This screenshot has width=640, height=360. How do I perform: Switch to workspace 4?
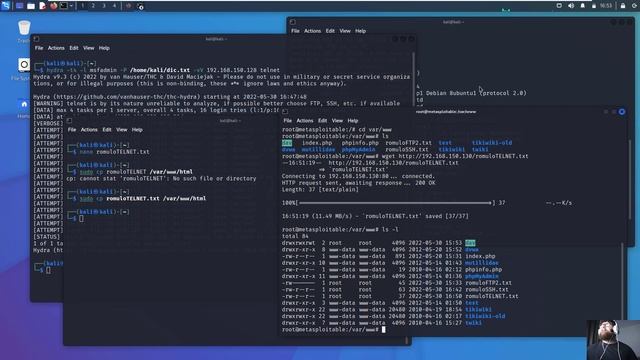(x=114, y=6)
